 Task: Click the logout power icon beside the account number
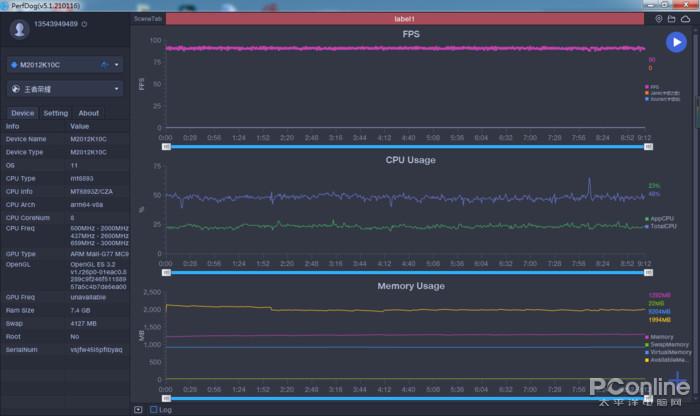tap(84, 24)
